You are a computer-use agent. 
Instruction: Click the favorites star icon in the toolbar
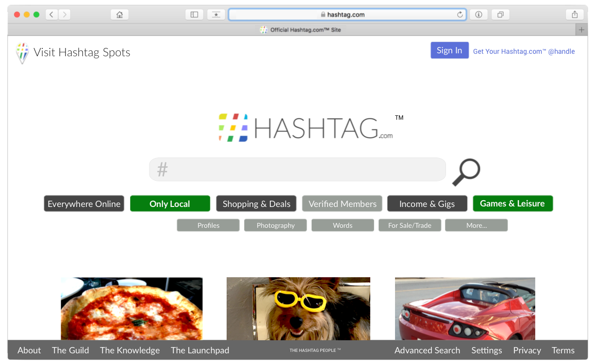coord(215,14)
